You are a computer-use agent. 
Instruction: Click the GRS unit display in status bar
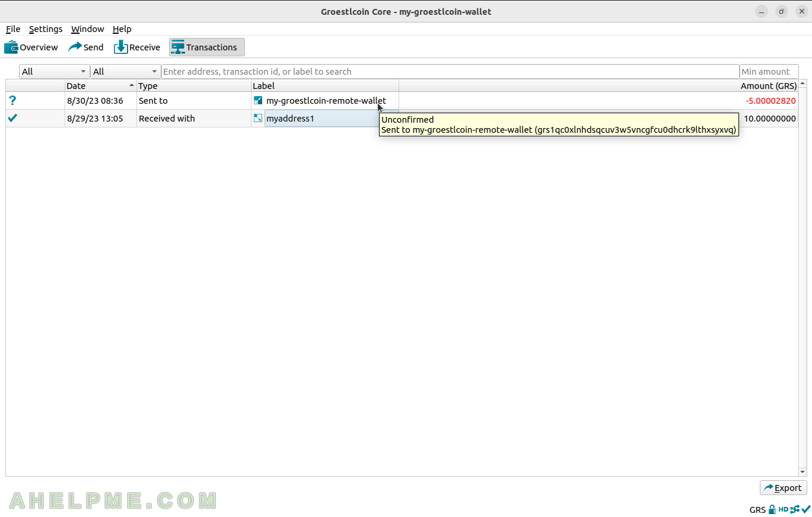(757, 510)
